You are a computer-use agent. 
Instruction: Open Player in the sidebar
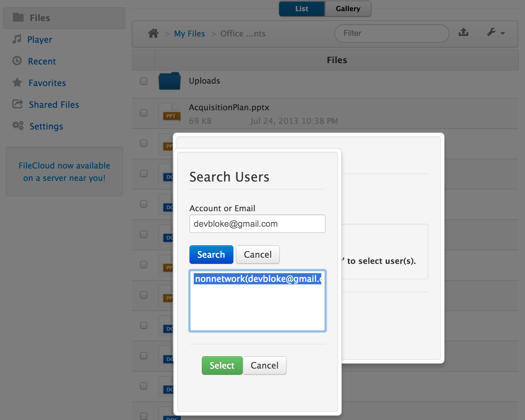[40, 40]
